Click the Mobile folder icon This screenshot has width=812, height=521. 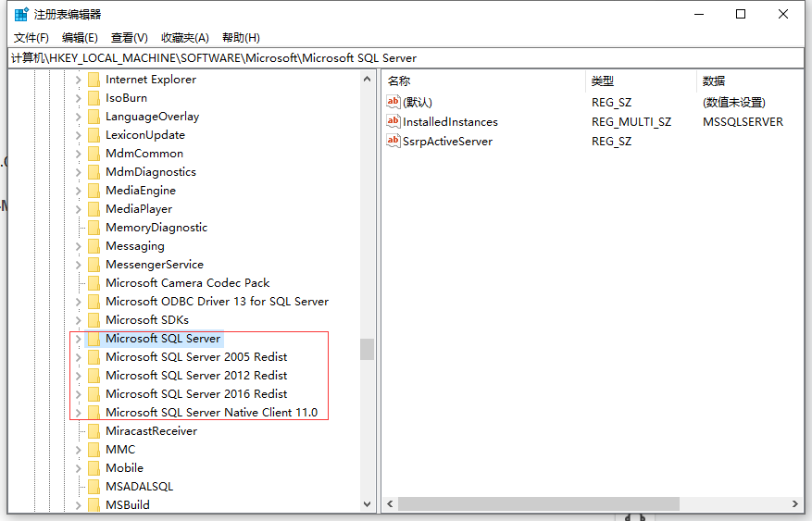tap(94, 468)
